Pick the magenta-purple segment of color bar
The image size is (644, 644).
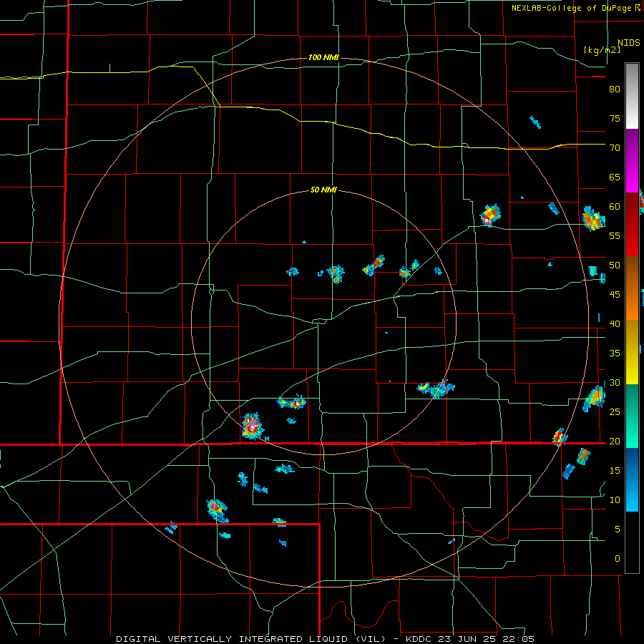click(x=632, y=160)
